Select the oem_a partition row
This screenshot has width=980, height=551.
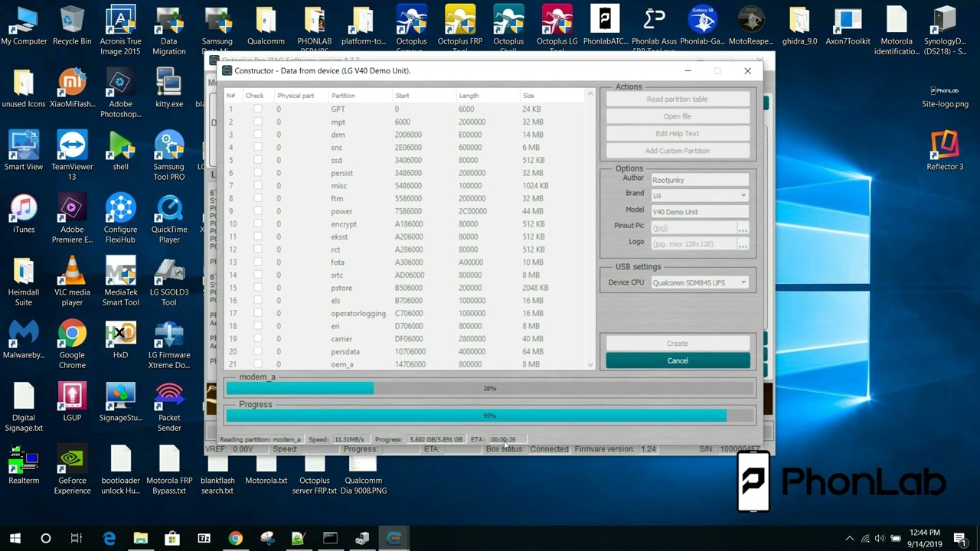[x=406, y=364]
